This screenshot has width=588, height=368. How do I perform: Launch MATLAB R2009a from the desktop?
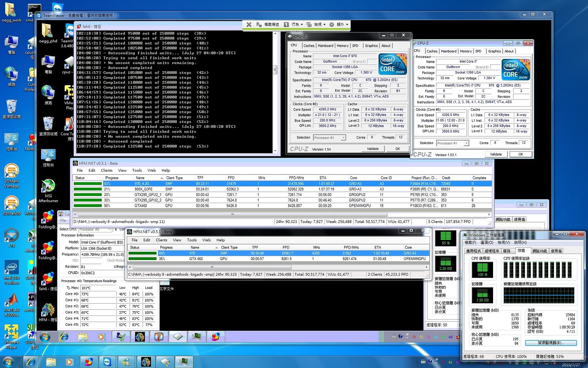pyautogui.click(x=11, y=305)
